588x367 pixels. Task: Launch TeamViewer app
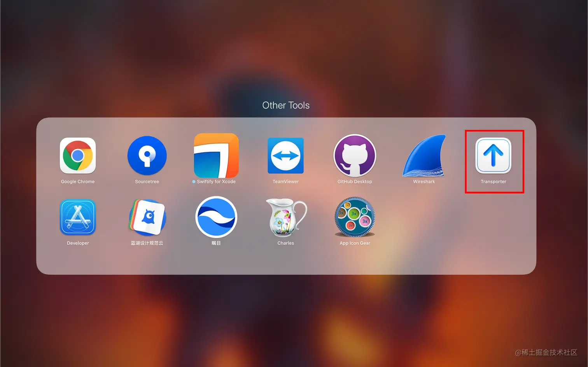coord(285,156)
